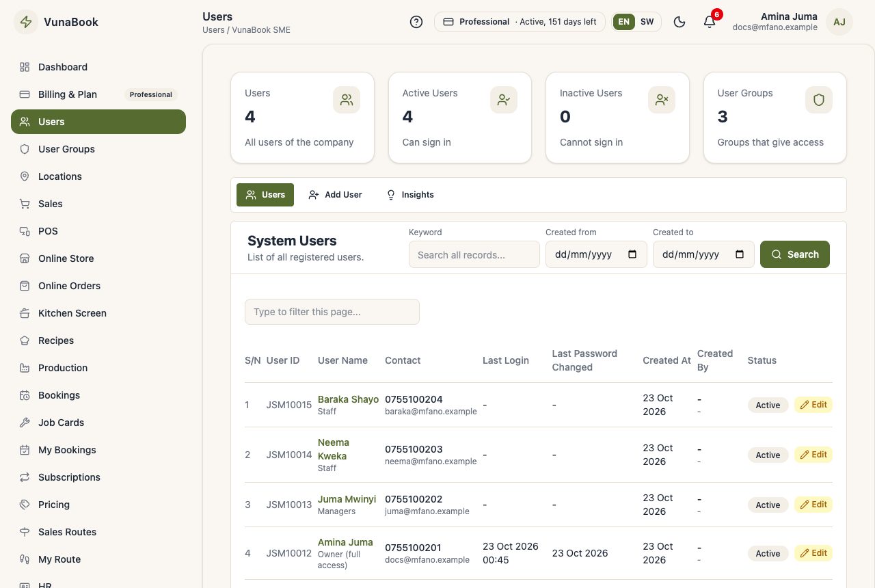Open Billing & Plan menu item
875x588 pixels.
tap(98, 94)
